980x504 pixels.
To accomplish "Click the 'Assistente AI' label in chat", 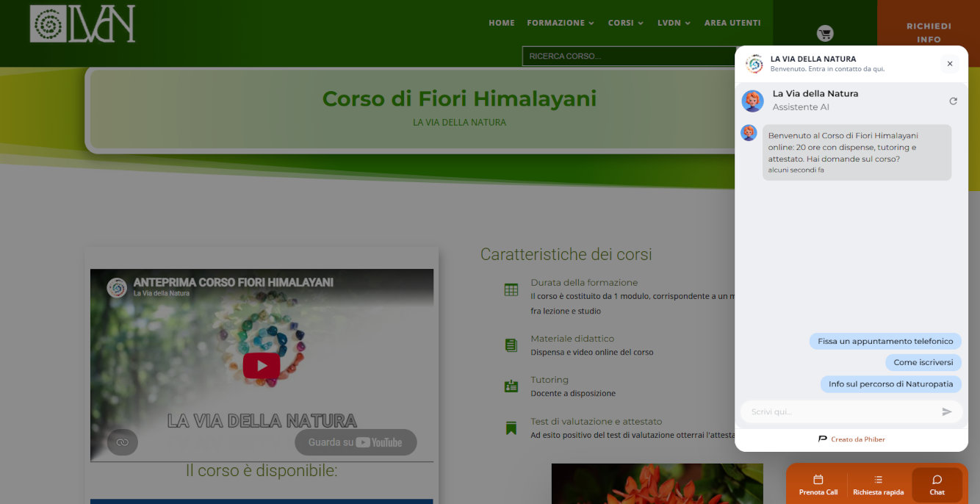I will [801, 107].
